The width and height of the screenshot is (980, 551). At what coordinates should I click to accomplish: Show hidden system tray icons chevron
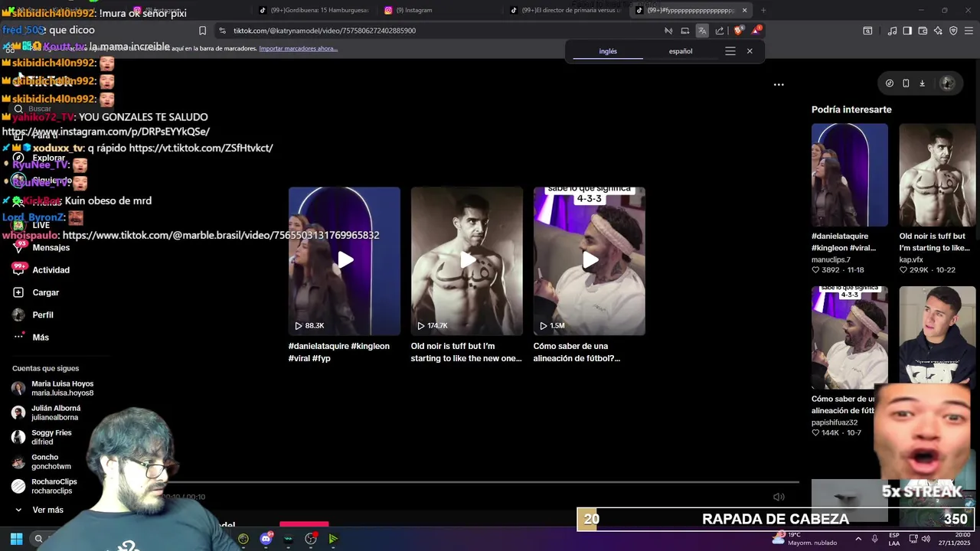tap(858, 539)
